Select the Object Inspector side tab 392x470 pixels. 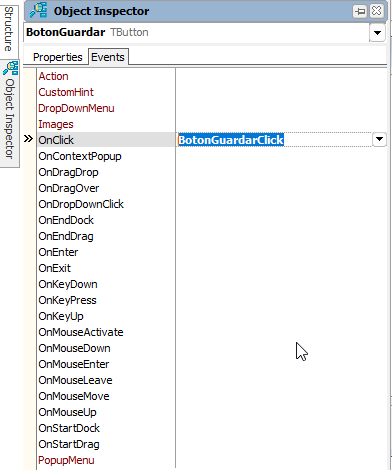pos(9,113)
